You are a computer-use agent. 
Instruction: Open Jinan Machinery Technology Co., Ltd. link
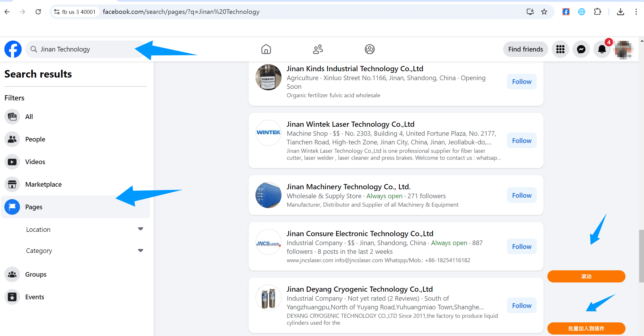[x=349, y=187]
